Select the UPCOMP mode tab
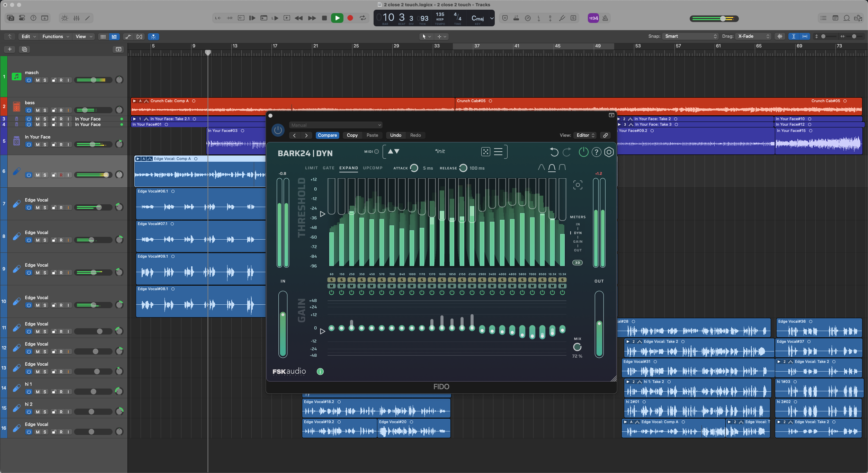This screenshot has width=868, height=473. (373, 168)
